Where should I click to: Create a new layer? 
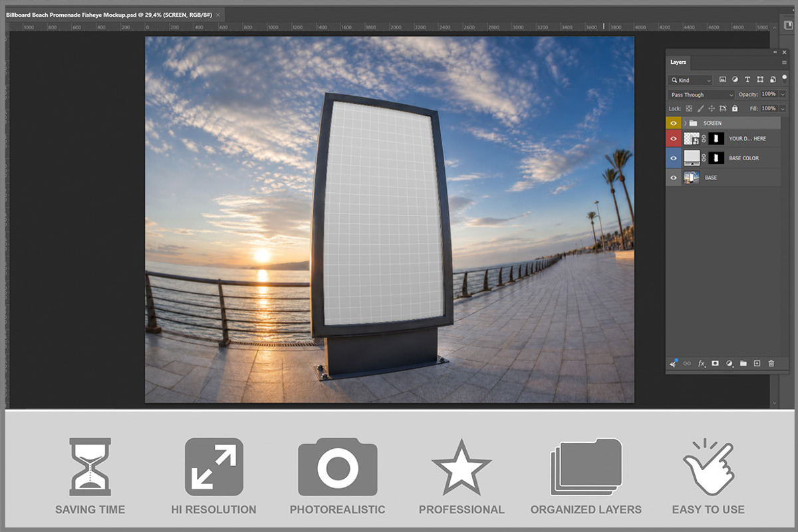[x=757, y=364]
